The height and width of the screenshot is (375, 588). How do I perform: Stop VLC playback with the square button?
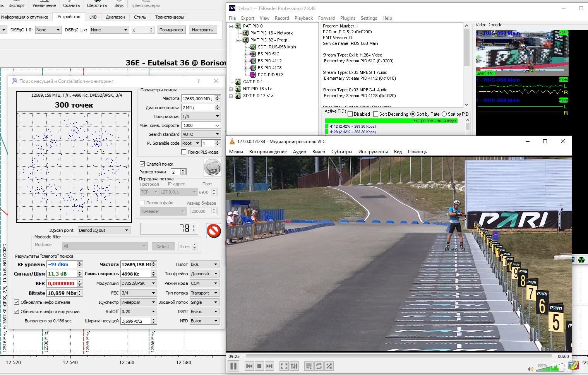click(x=259, y=366)
